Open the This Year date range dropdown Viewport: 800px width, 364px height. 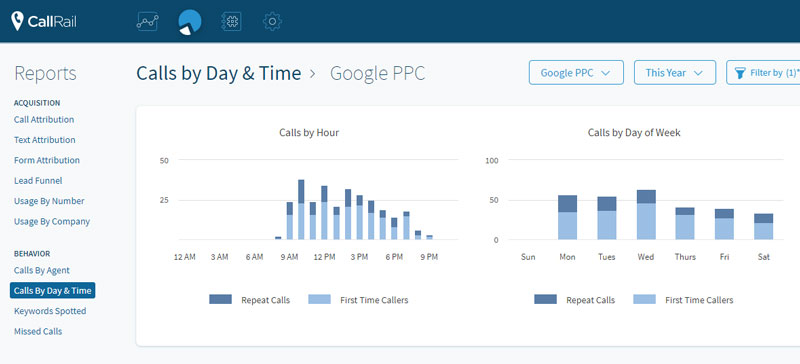[x=674, y=72]
